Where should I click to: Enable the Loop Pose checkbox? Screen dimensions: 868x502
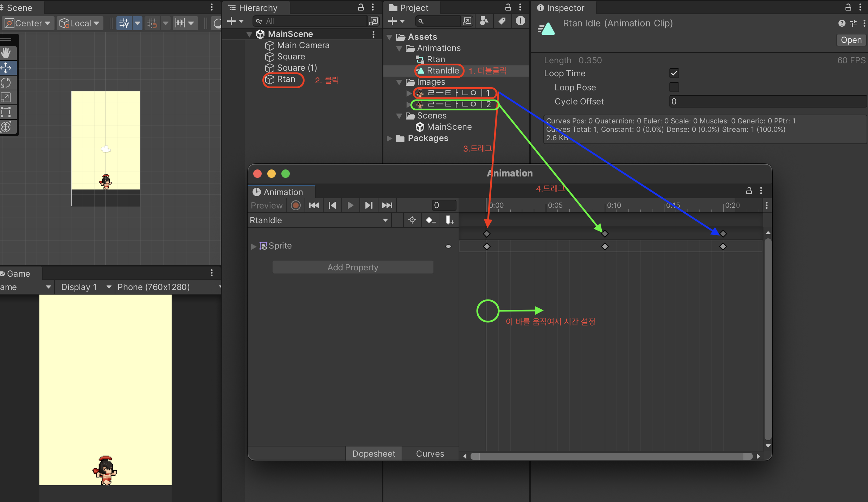pyautogui.click(x=674, y=87)
